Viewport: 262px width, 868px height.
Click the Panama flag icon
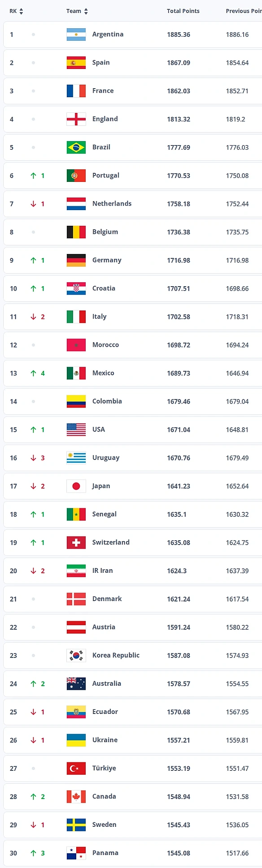[76, 853]
